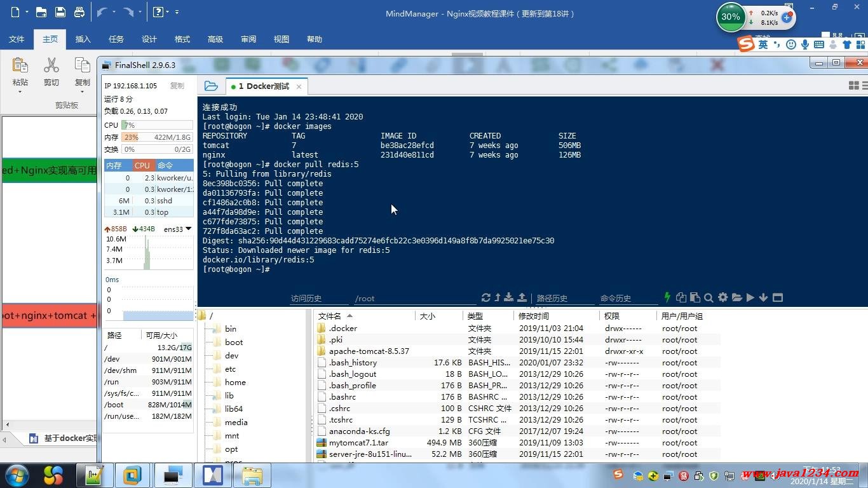Click the 访问历史 field in file panel
The height and width of the screenshot is (488, 868).
[319, 298]
